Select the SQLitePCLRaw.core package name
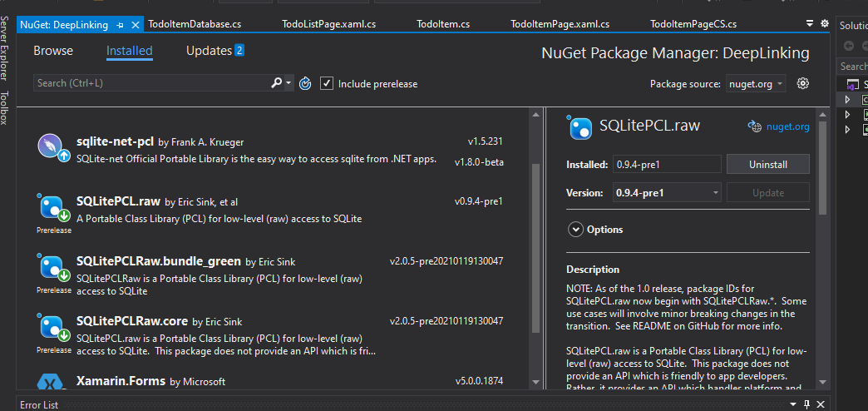This screenshot has width=868, height=411. click(132, 320)
